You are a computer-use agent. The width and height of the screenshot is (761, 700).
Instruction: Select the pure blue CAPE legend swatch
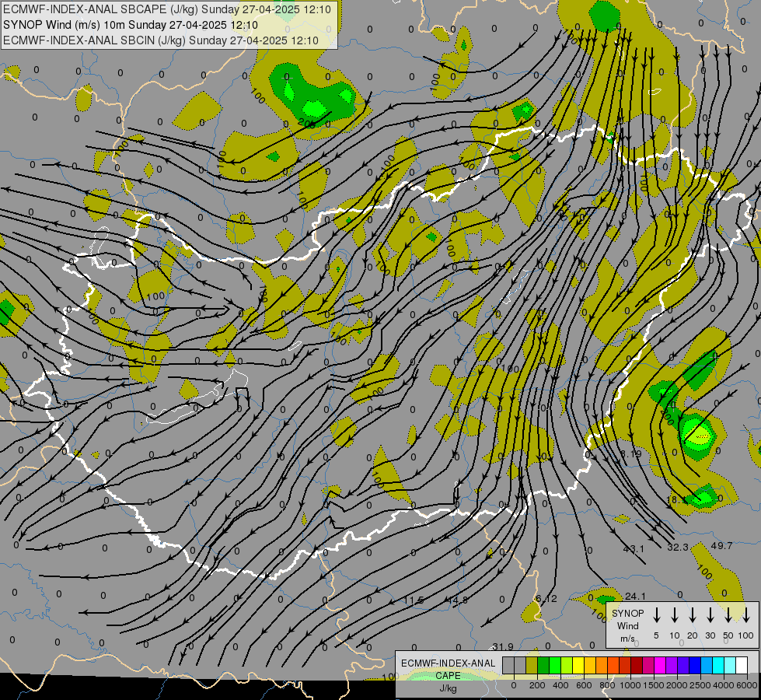point(694,665)
